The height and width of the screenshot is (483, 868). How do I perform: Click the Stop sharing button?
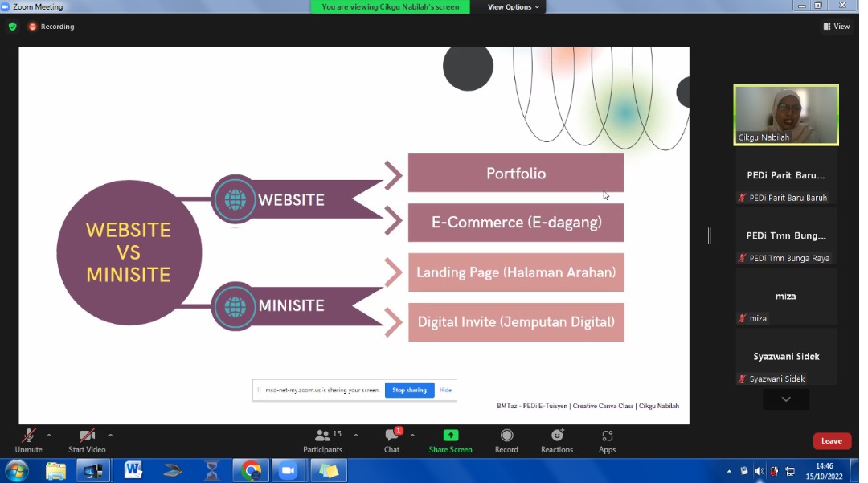point(409,390)
